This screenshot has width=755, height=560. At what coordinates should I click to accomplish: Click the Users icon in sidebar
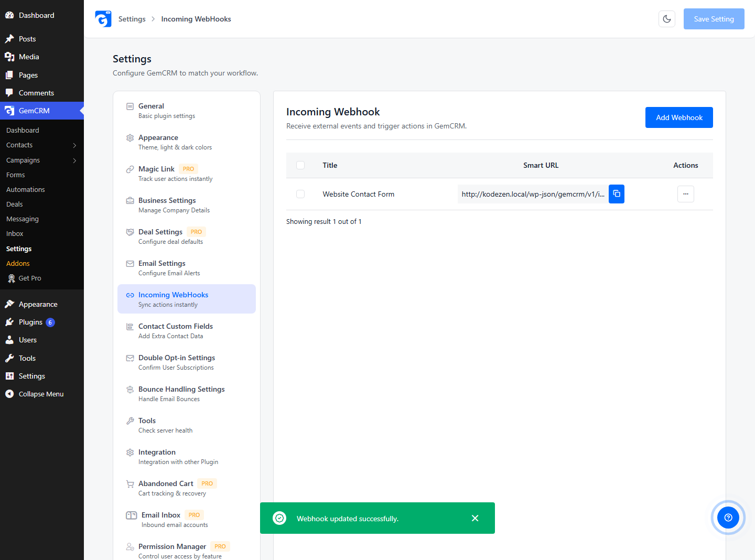click(9, 340)
